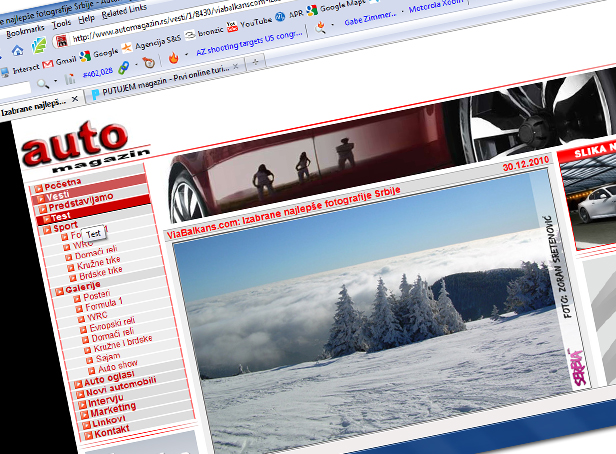Viewport: 616px width, 454px height.
Task: Open Novi automobili in site menu
Action: (121, 386)
